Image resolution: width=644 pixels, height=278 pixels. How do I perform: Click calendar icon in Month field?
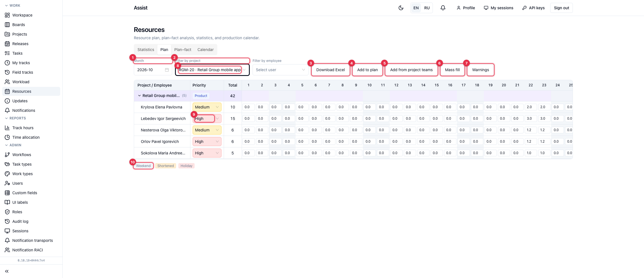pos(167,70)
